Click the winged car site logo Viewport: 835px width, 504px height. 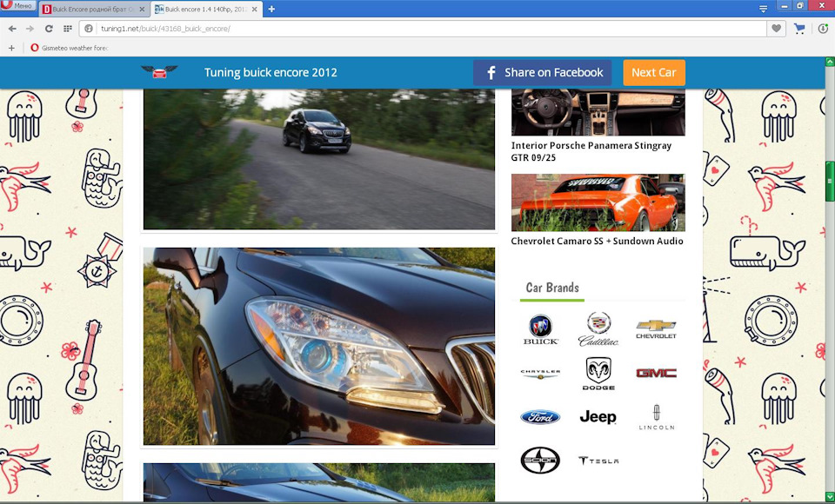click(158, 72)
